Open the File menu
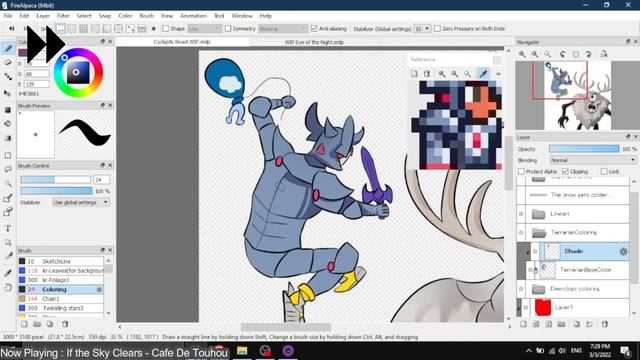 point(8,16)
